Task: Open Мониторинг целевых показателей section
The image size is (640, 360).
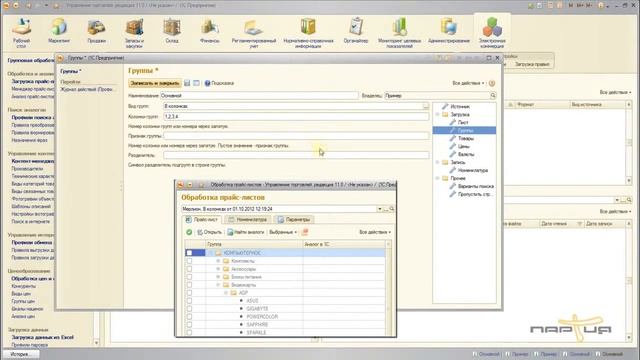Action: tap(399, 33)
